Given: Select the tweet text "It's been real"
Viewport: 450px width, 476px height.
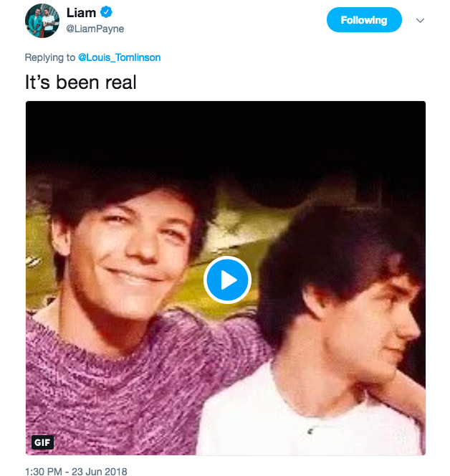Looking at the screenshot, I should pos(80,82).
